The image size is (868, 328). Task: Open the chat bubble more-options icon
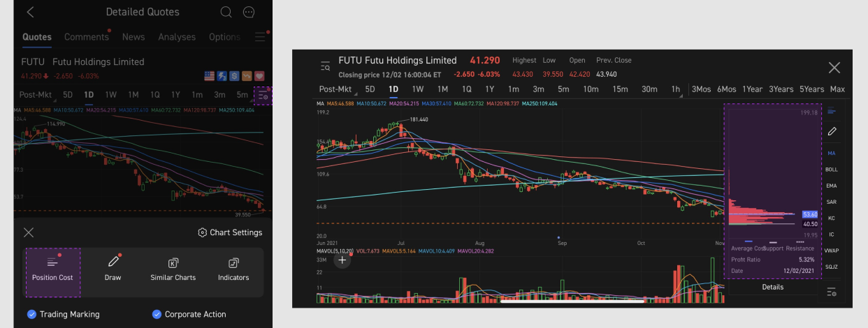point(249,12)
